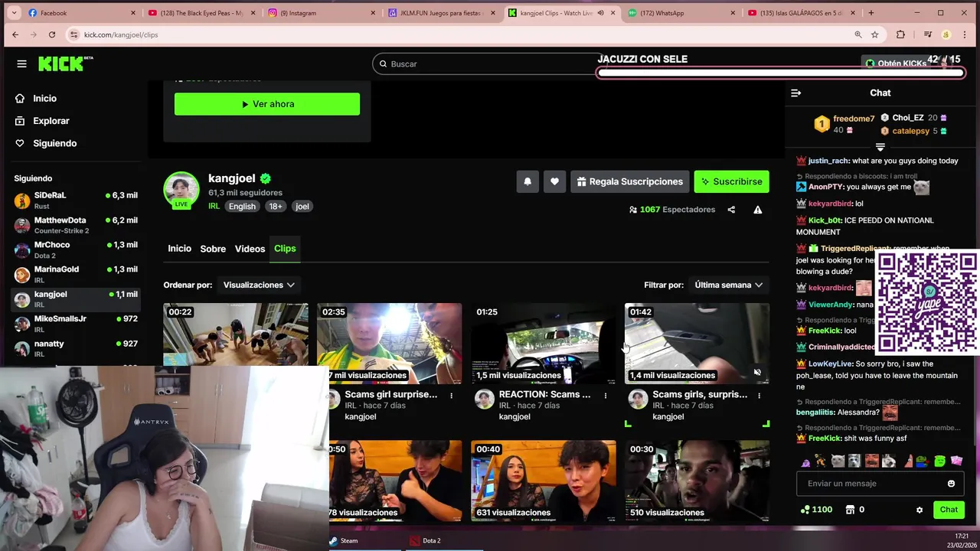Click the browser zoom magnifier icon

click(858, 34)
